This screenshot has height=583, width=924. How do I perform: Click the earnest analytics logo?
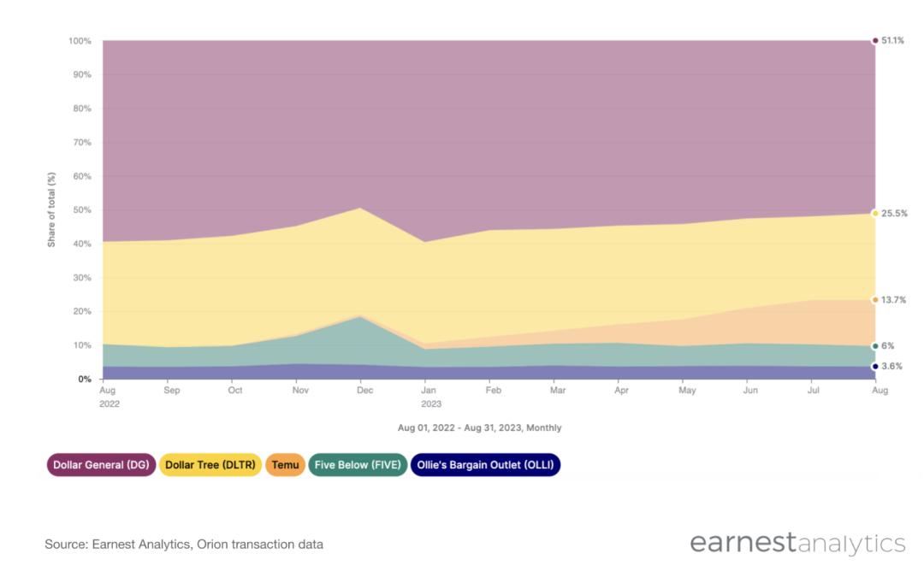click(x=797, y=543)
